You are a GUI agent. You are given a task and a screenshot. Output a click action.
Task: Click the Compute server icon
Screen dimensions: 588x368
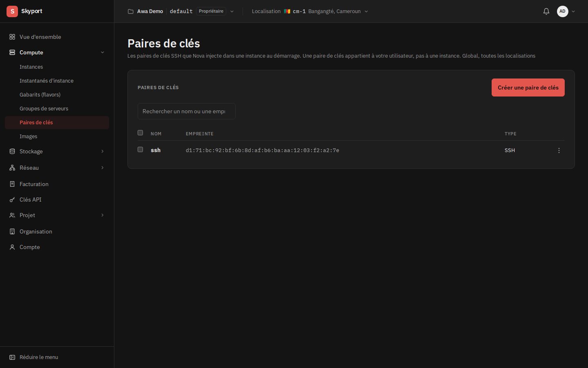[x=12, y=52]
